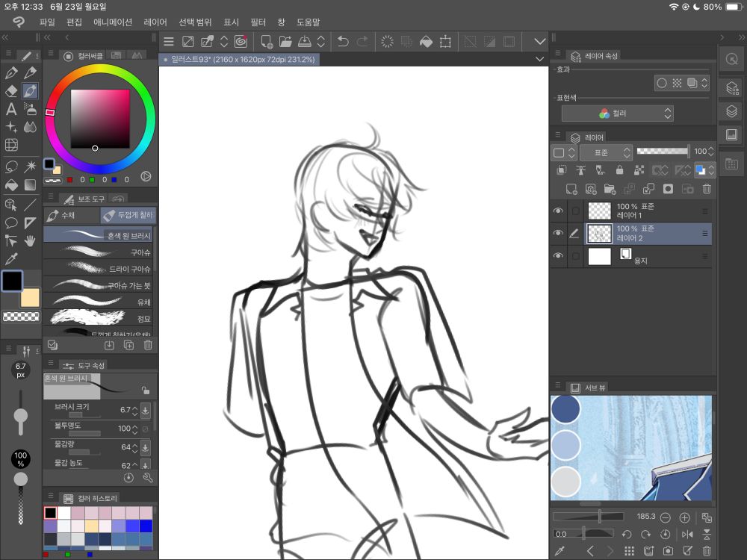Open the 애니메이션 menu

113,22
